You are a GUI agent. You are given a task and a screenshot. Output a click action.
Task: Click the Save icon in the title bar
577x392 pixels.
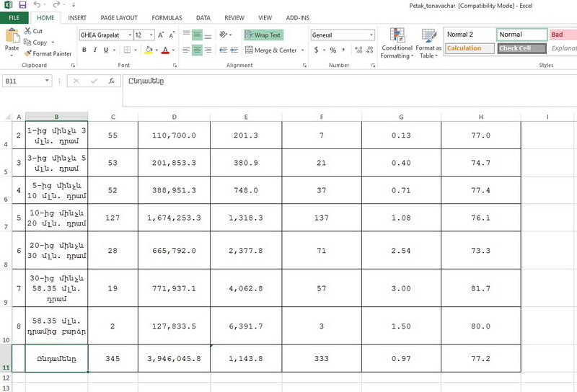[22, 5]
